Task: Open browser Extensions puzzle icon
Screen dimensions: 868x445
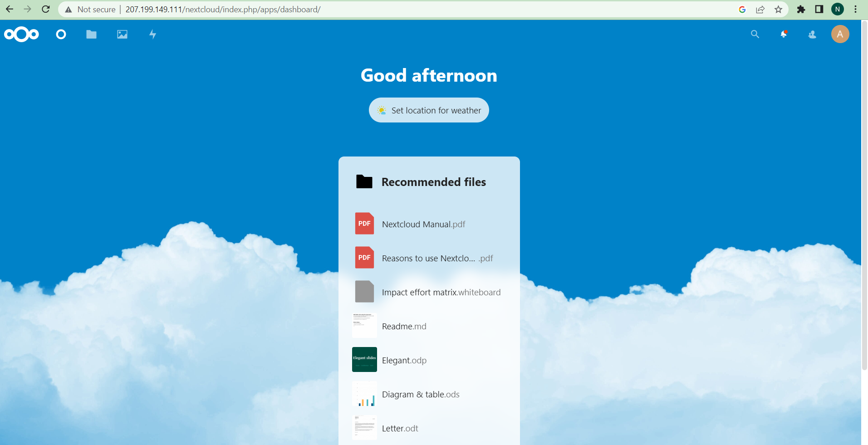Action: coord(801,10)
